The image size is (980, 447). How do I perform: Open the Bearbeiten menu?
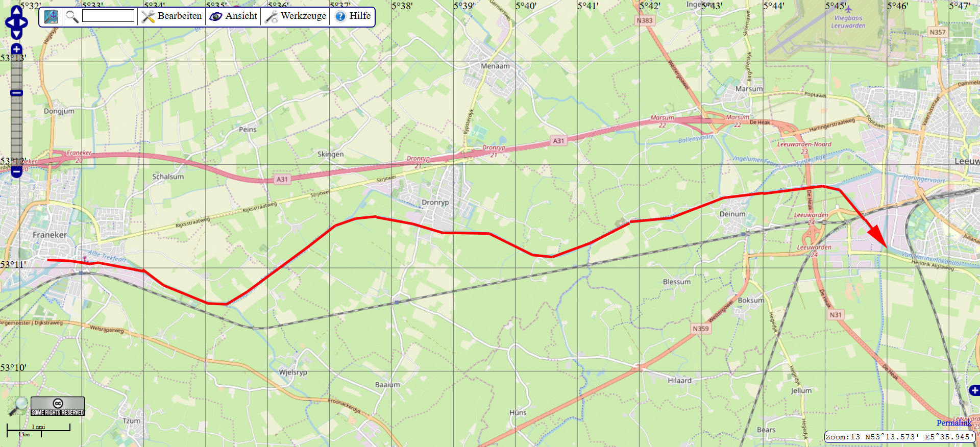[172, 16]
